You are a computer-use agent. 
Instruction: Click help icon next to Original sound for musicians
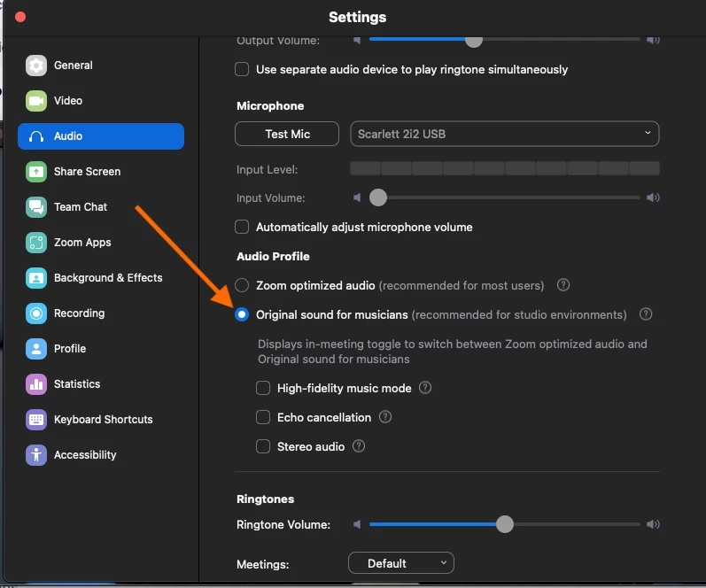click(646, 314)
